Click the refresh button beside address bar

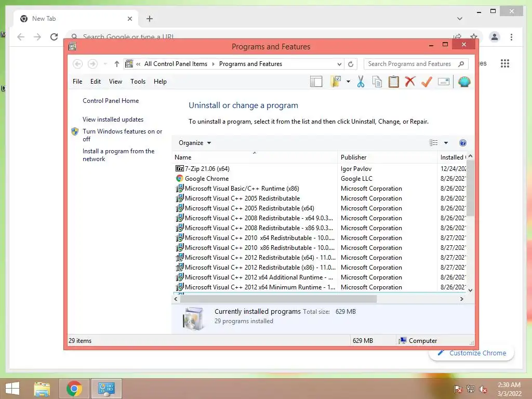351,64
